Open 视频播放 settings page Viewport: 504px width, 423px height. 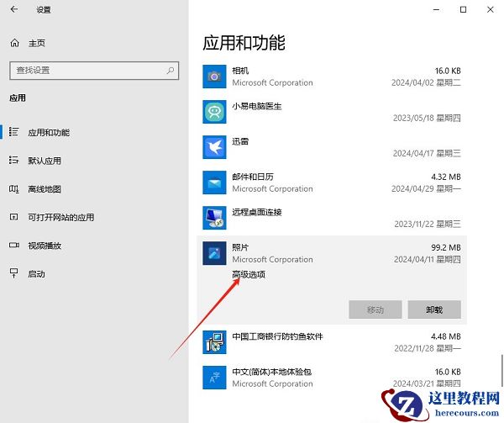pyautogui.click(x=45, y=246)
